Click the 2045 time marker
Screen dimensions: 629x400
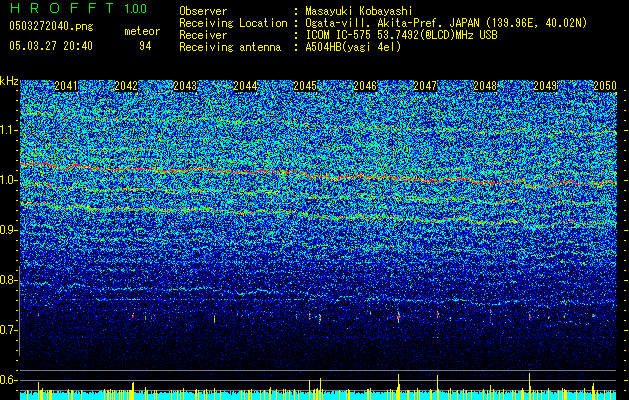point(305,86)
